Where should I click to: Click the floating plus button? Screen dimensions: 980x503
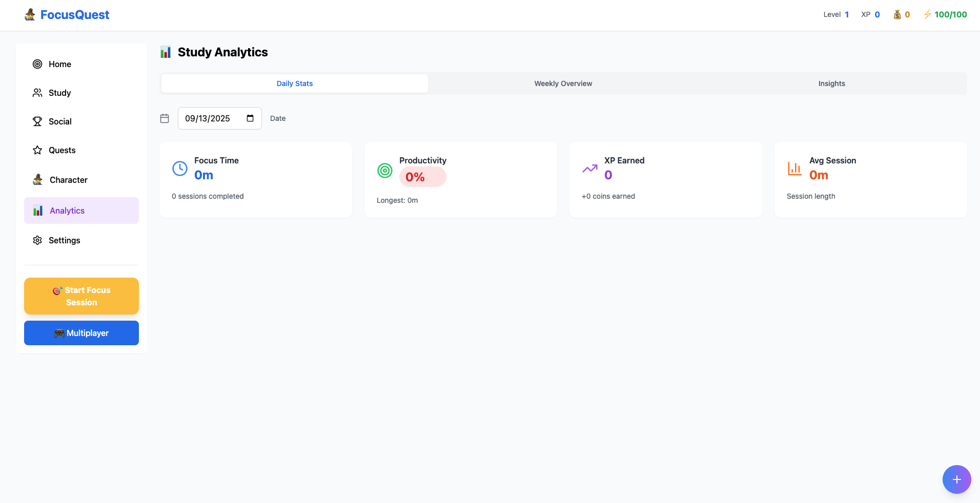956,479
